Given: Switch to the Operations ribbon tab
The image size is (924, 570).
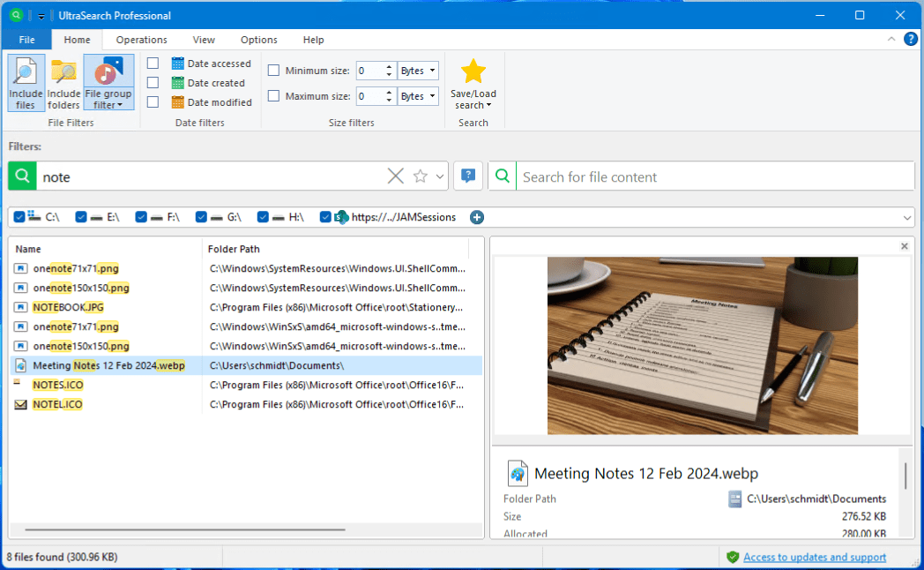Looking at the screenshot, I should point(141,40).
